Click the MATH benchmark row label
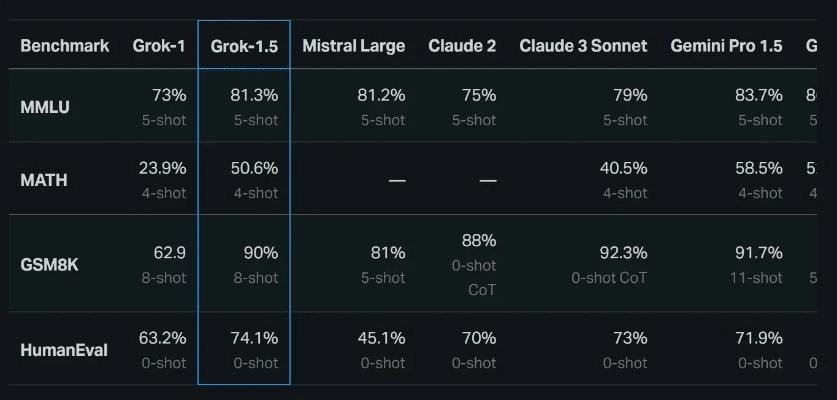Screen dimensions: 837x400 [44, 180]
